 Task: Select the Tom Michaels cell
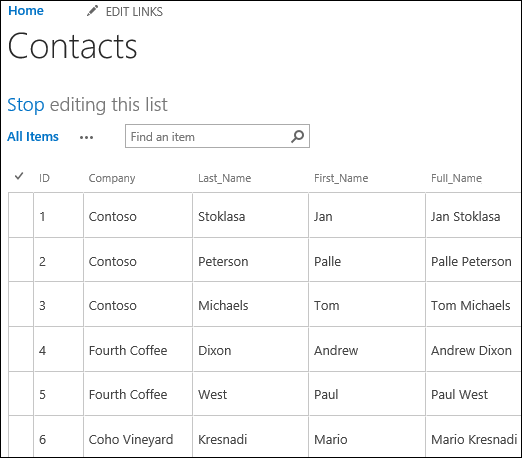pos(473,305)
